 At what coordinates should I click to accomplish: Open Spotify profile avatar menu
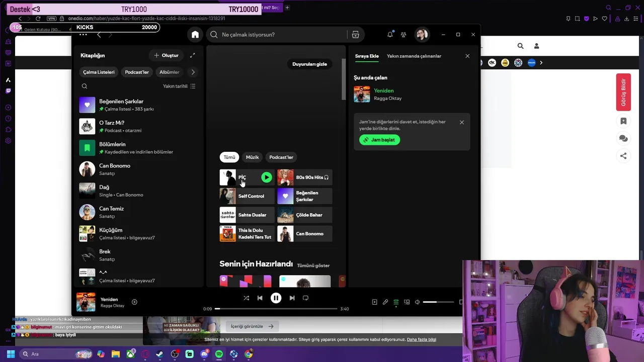click(x=422, y=35)
